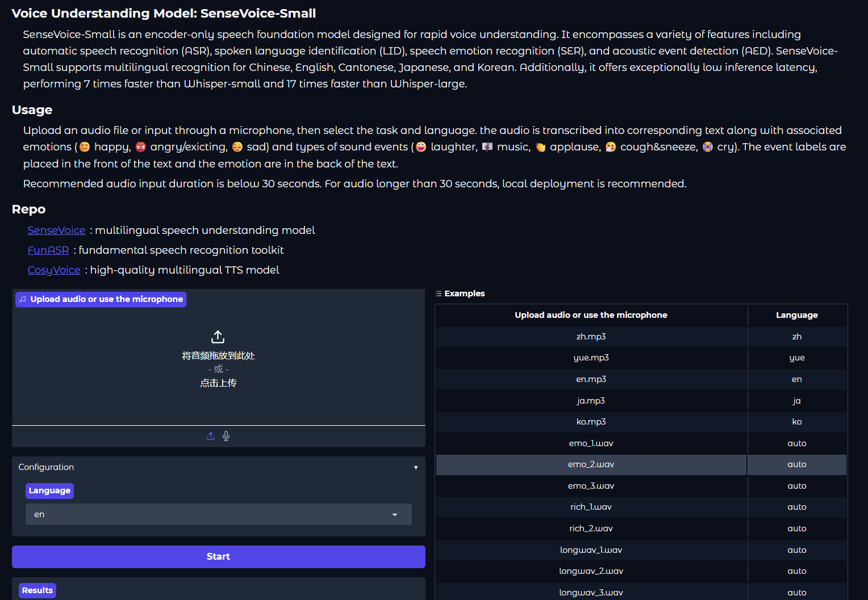This screenshot has width=868, height=600.
Task: Click the Voice Understanding Model heading
Action: [164, 13]
